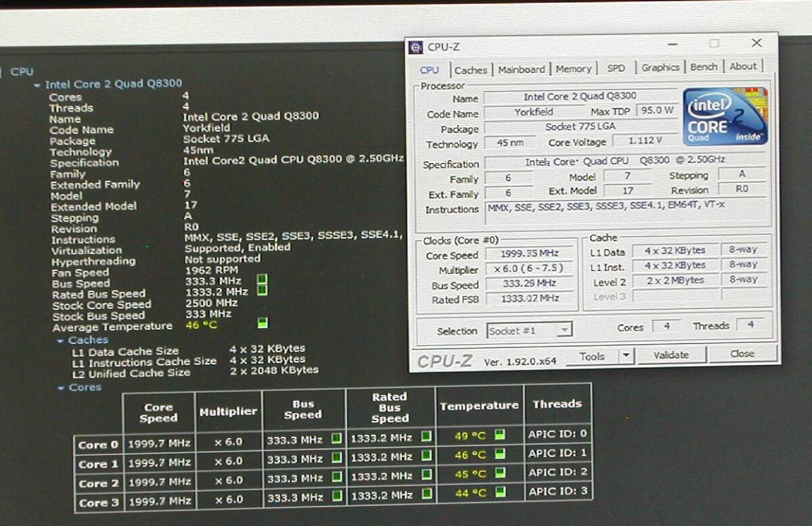Click the Hyperthreading row value Not supported

pyautogui.click(x=223, y=259)
